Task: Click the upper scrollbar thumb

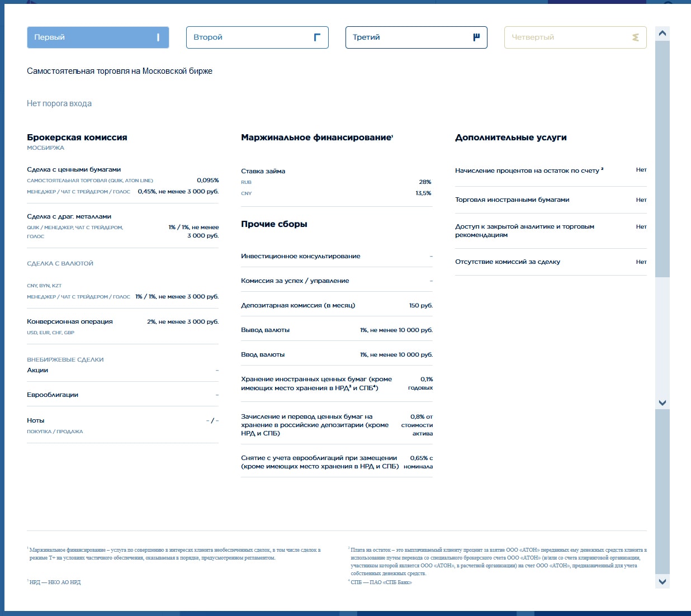Action: 662,157
